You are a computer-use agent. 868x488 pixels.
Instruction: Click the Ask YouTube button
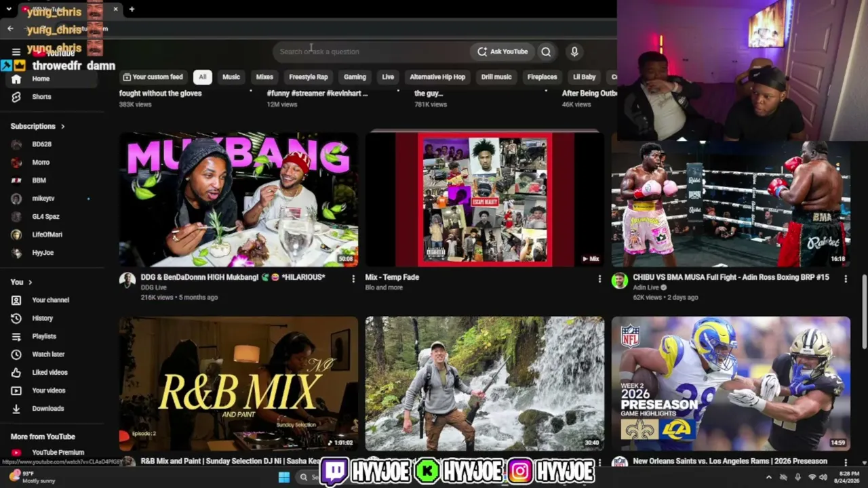502,52
